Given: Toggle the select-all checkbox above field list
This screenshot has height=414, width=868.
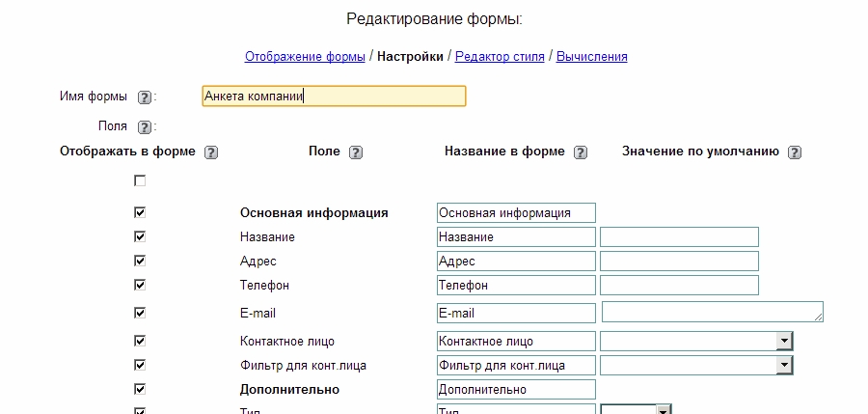Looking at the screenshot, I should click(140, 180).
